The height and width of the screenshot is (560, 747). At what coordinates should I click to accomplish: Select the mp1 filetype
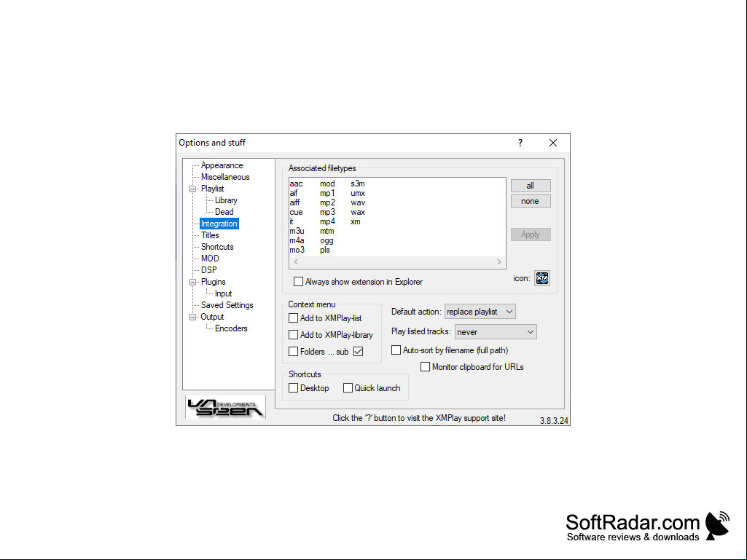tap(327, 193)
